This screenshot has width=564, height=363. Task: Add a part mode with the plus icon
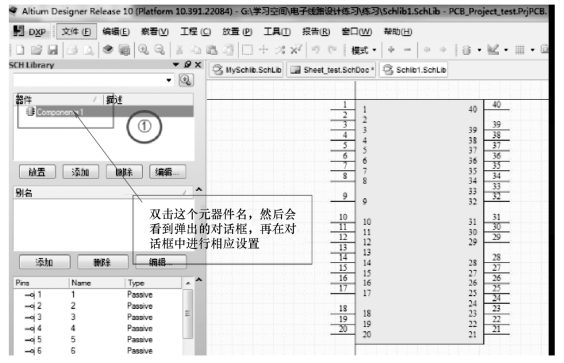[x=391, y=50]
